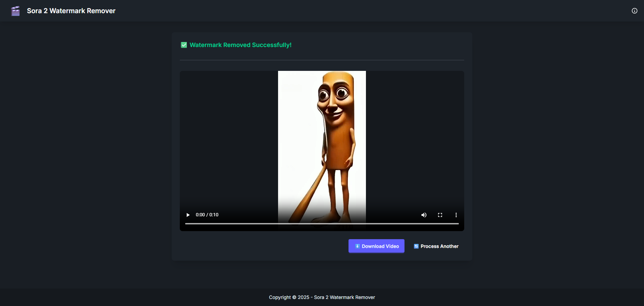Enter fullscreen mode for the video
The height and width of the screenshot is (306, 644).
[x=440, y=215]
